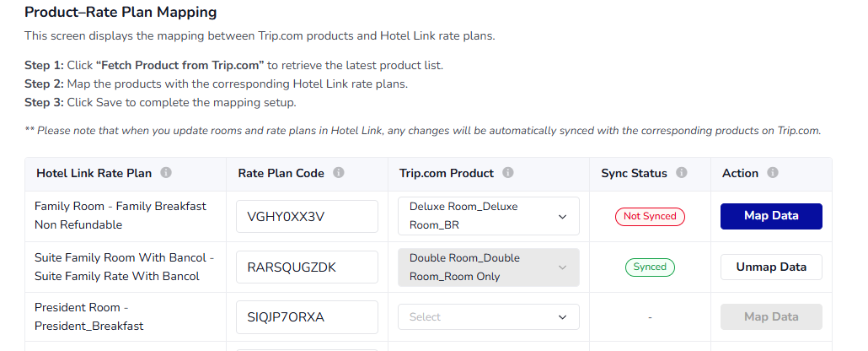Open the Double Room_Room Only product dropdown

489,267
